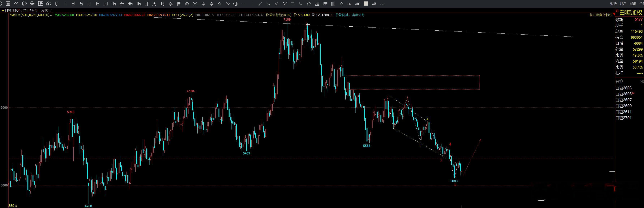
Task: Select the ABC text annotation tool
Action: pyautogui.click(x=358, y=4)
